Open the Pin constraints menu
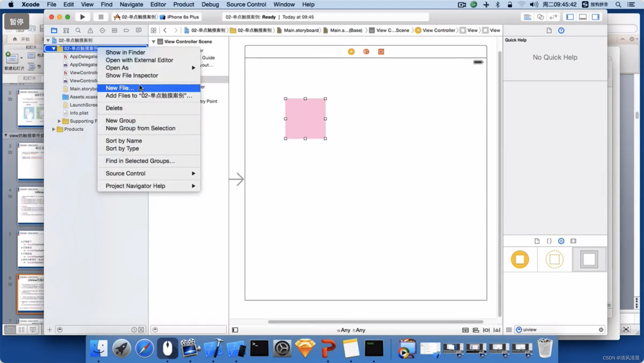This screenshot has width=644, height=363. coord(486,330)
